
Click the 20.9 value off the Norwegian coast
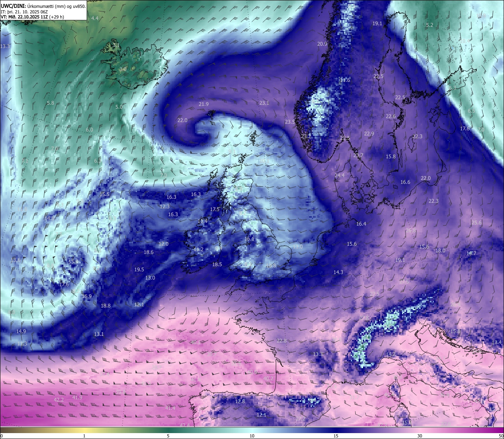point(322,44)
